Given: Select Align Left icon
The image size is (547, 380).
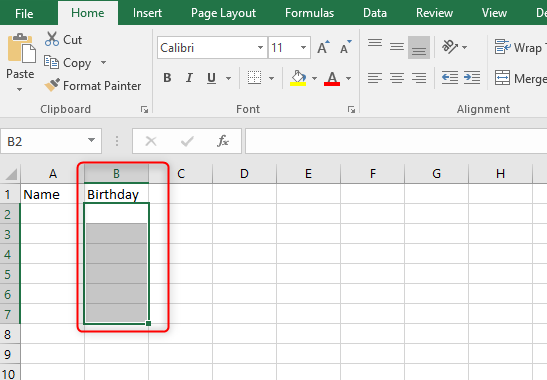Looking at the screenshot, I should [x=375, y=77].
